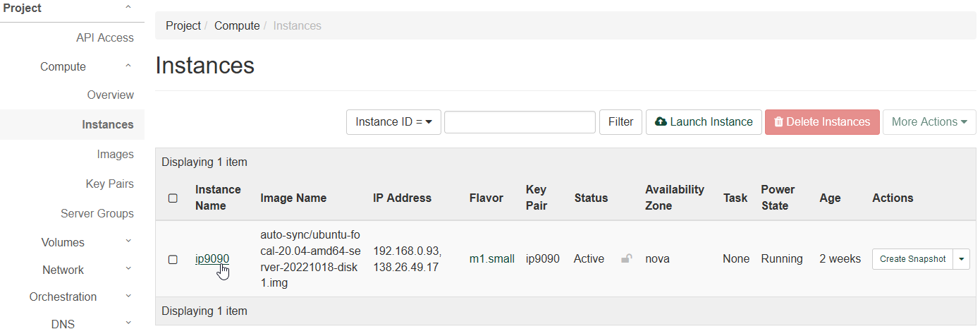Screen dimensions: 980x329
Task: Click the cloud icon on Launch Instance
Action: click(x=661, y=122)
